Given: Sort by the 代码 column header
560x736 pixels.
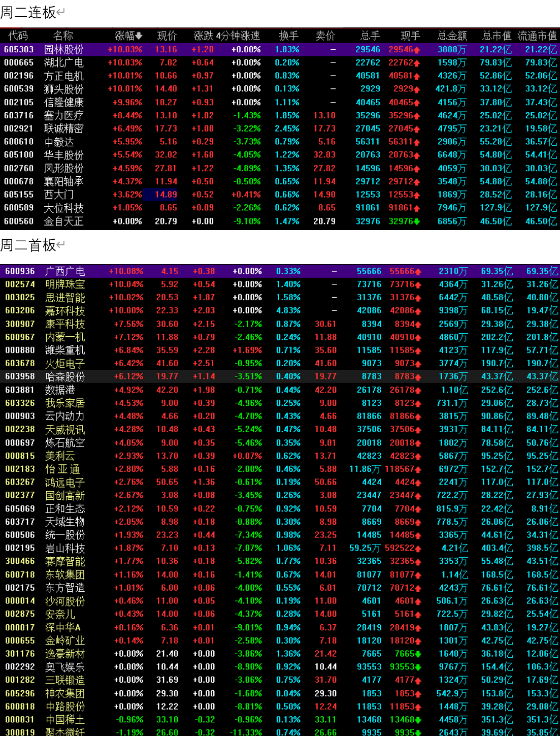Looking at the screenshot, I should (x=18, y=36).
